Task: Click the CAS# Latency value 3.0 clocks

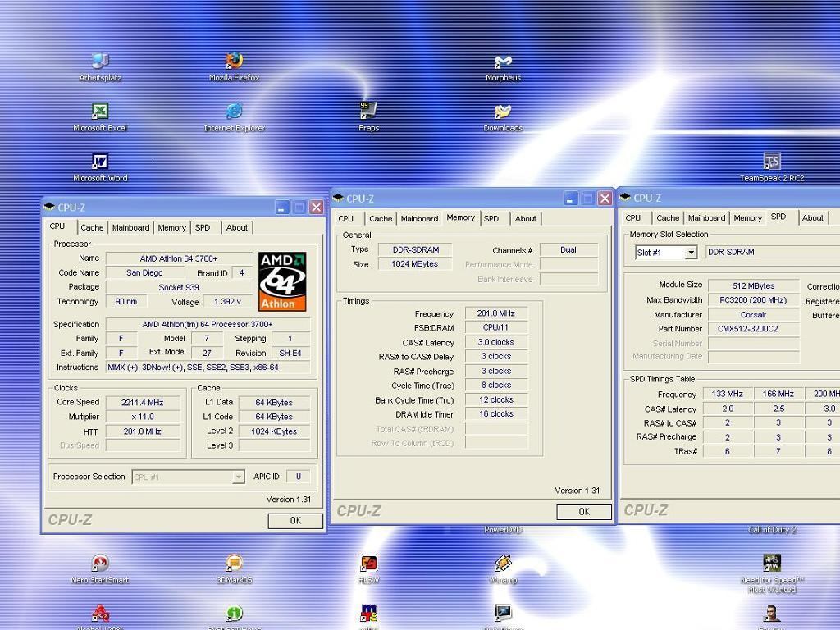Action: click(x=496, y=342)
